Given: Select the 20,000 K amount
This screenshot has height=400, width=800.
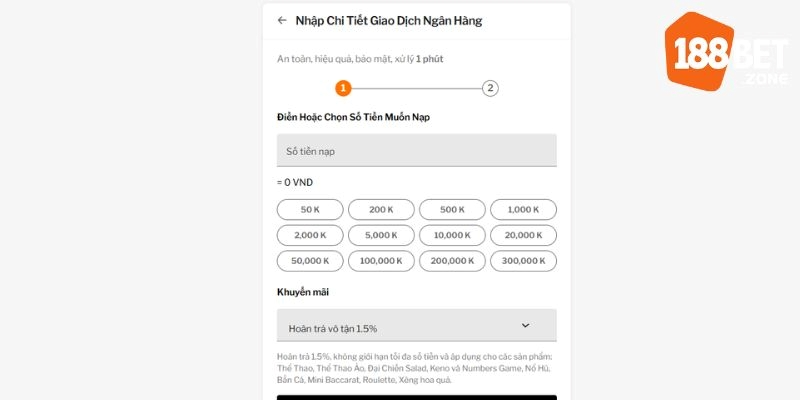Looking at the screenshot, I should 523,235.
